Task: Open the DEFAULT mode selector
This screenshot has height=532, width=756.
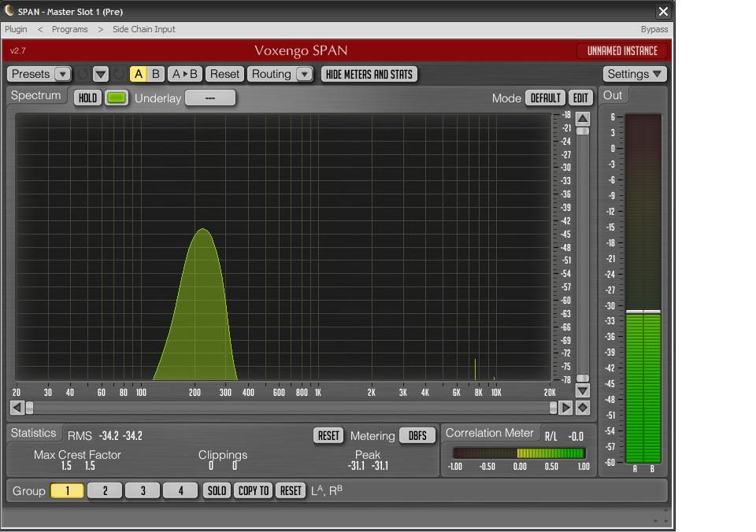Action: (545, 98)
